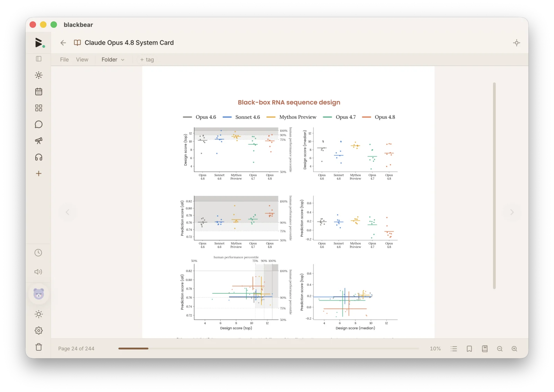Open the trash bin
The width and height of the screenshot is (554, 392).
click(x=39, y=347)
